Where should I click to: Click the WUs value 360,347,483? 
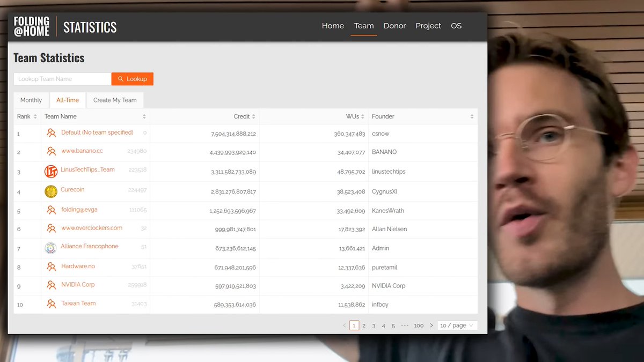tap(349, 134)
